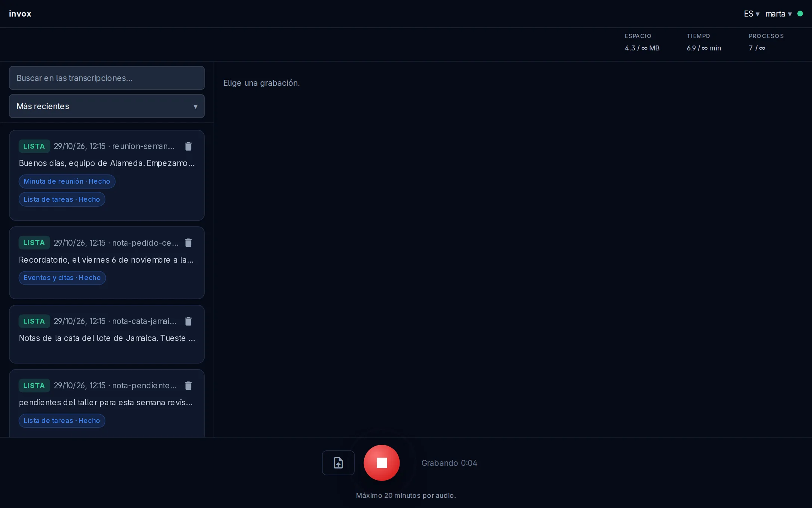The height and width of the screenshot is (508, 812).
Task: Click the LISTA badge on nota-cata-jamai card
Action: (34, 321)
